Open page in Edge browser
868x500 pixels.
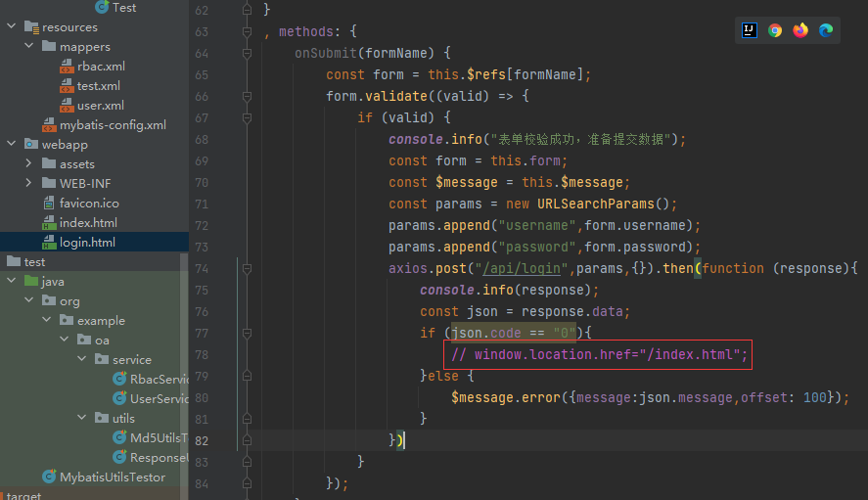point(826,30)
